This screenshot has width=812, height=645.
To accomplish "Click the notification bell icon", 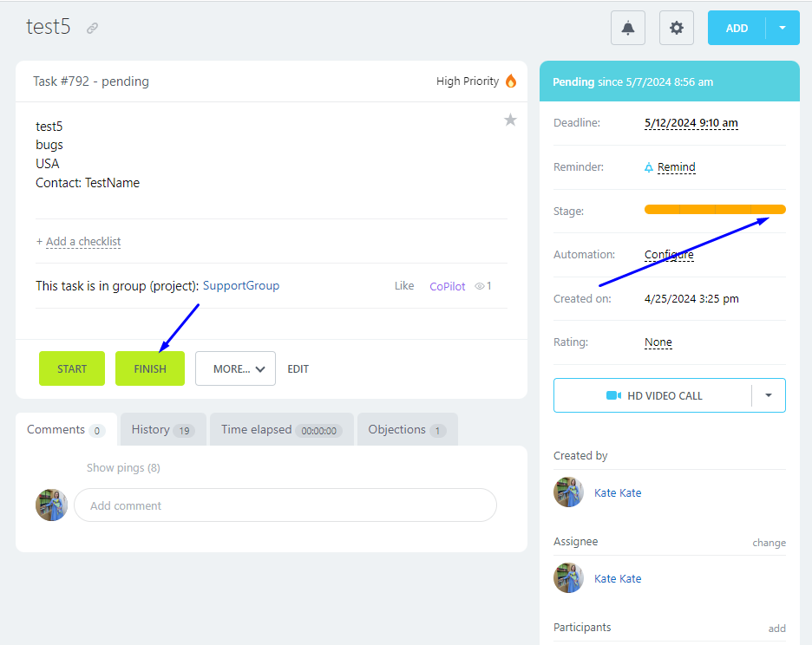I will [x=627, y=28].
